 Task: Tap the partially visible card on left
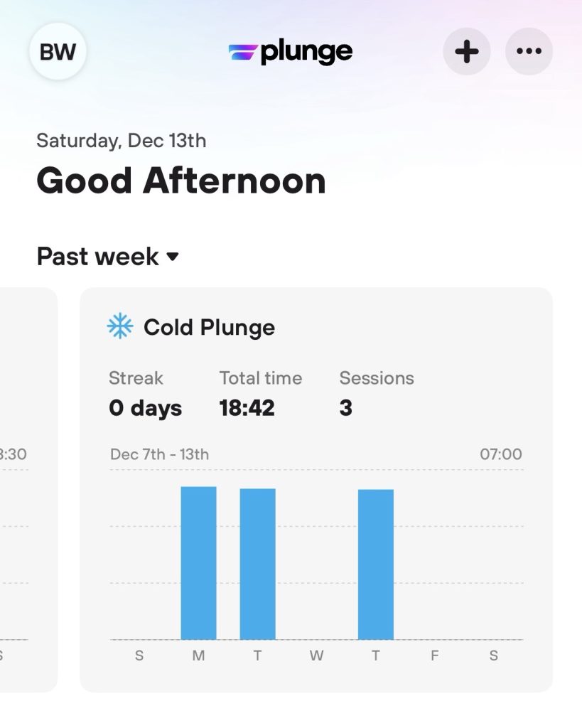click(x=27, y=489)
